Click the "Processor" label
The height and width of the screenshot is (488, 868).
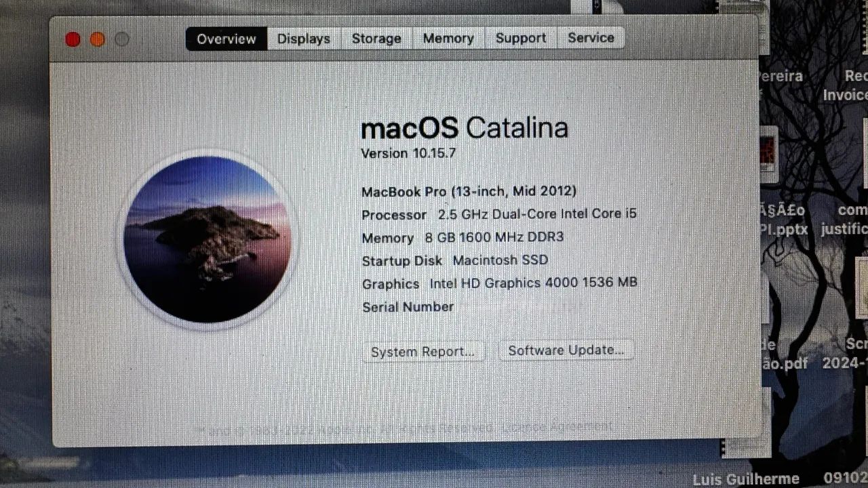[x=394, y=215]
